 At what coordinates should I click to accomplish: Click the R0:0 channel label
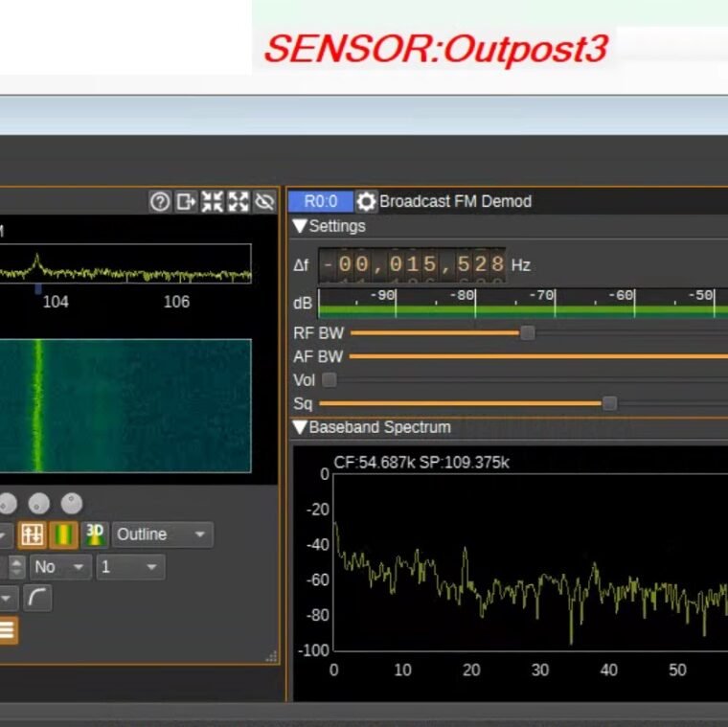pyautogui.click(x=320, y=201)
